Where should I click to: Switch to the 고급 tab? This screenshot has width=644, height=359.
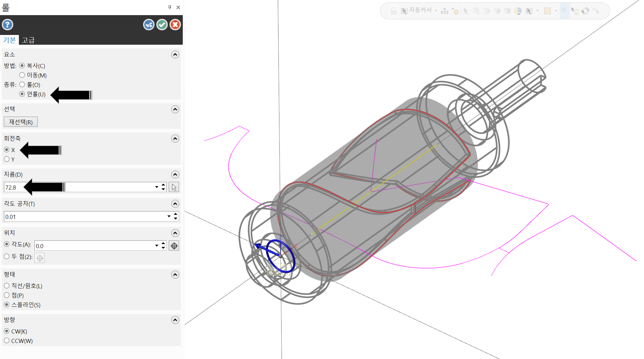[28, 40]
